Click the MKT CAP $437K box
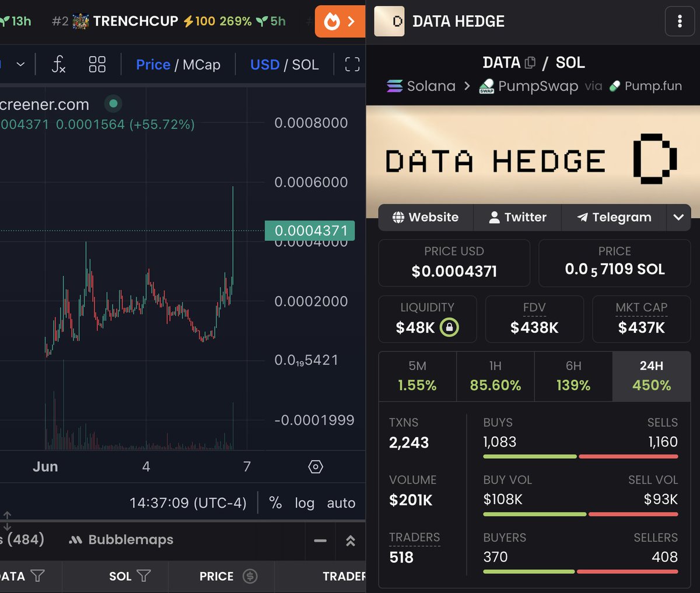The image size is (700, 593). pyautogui.click(x=642, y=319)
